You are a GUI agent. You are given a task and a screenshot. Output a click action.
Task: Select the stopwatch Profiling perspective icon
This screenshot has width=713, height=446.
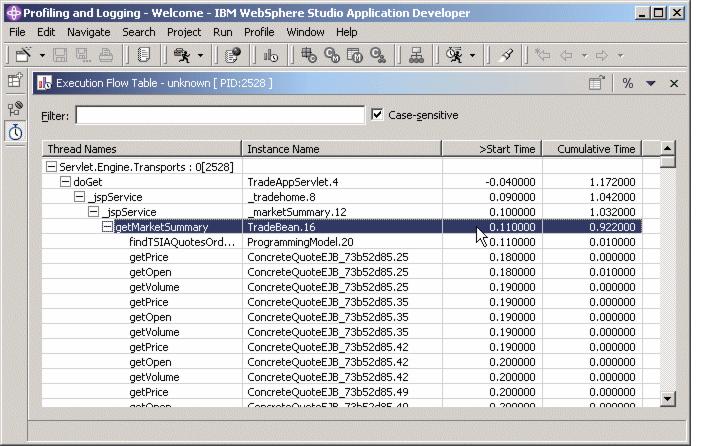pyautogui.click(x=15, y=132)
